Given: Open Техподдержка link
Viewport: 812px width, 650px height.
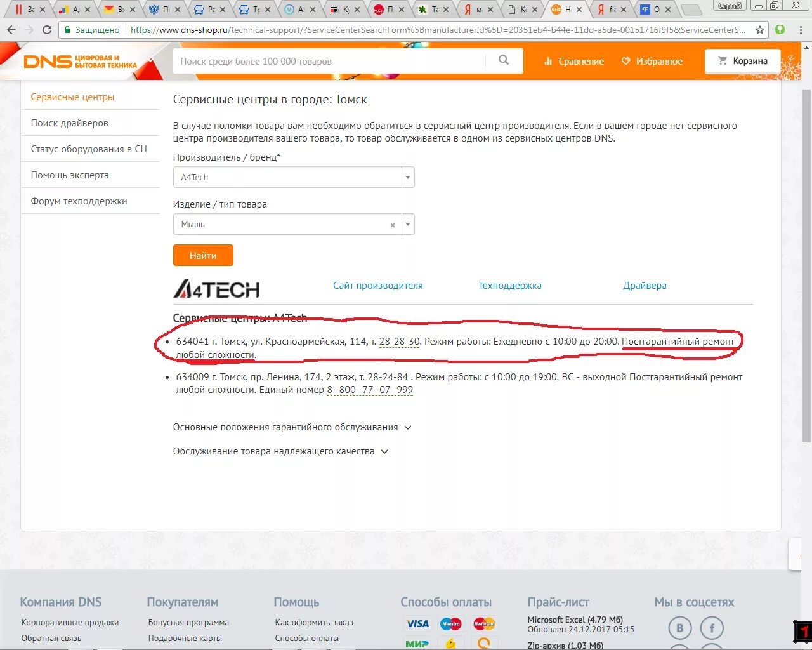Looking at the screenshot, I should point(510,286).
